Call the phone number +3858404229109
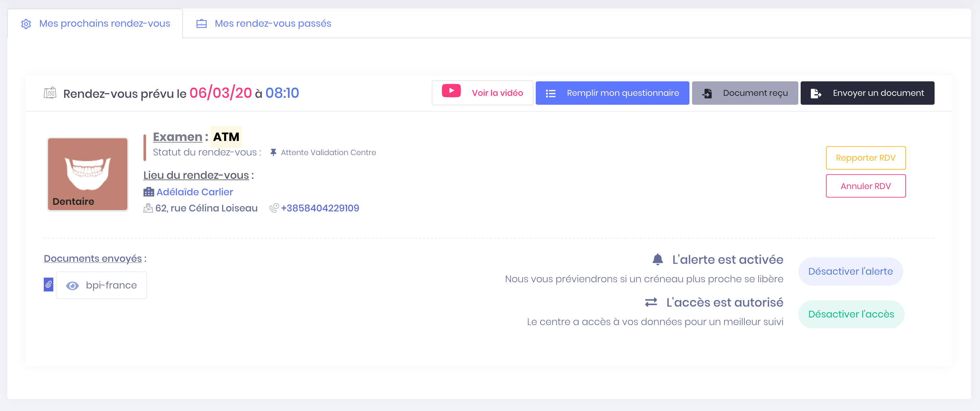 point(320,208)
